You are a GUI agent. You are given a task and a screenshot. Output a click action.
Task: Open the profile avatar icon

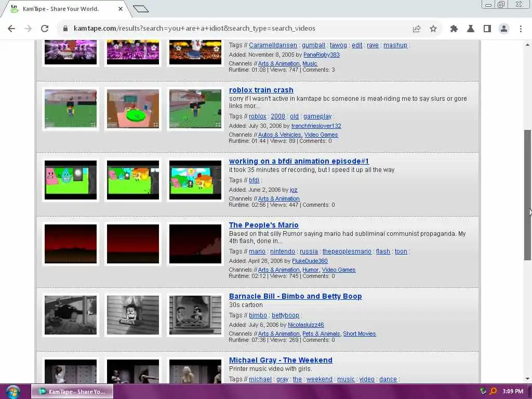coord(504,29)
